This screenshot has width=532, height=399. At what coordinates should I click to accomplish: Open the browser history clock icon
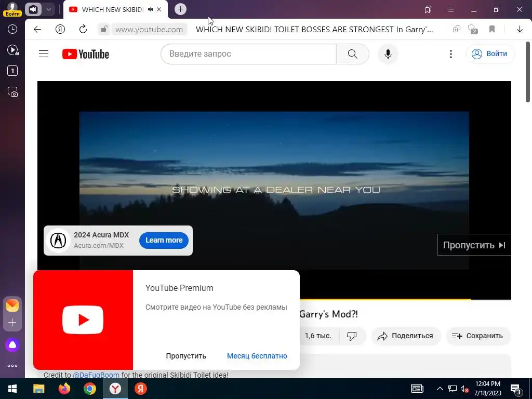point(12,29)
